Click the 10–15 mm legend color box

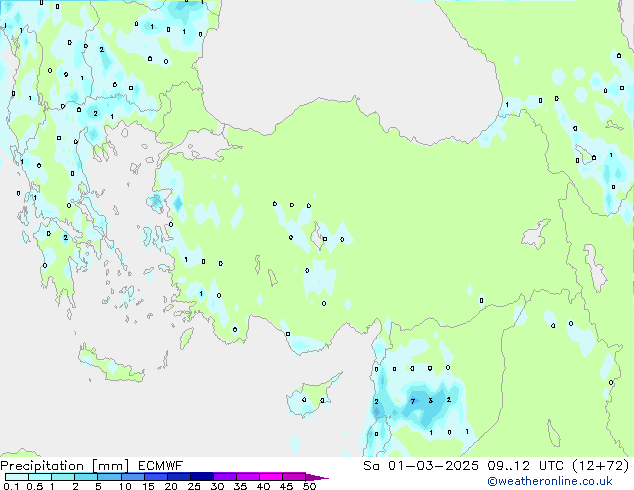coord(133,477)
